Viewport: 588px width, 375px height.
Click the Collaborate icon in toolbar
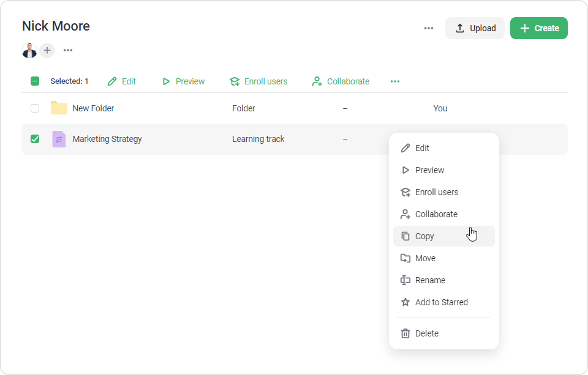pos(317,81)
